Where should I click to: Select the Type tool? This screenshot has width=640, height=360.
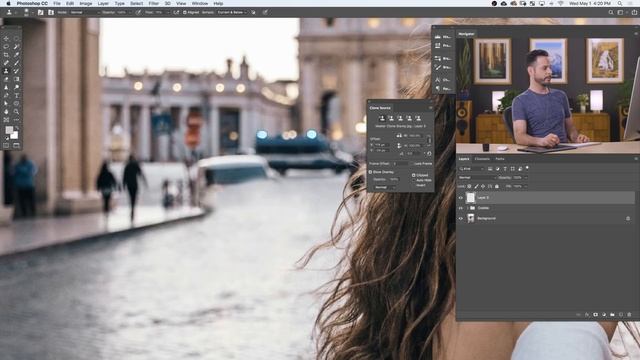click(16, 95)
